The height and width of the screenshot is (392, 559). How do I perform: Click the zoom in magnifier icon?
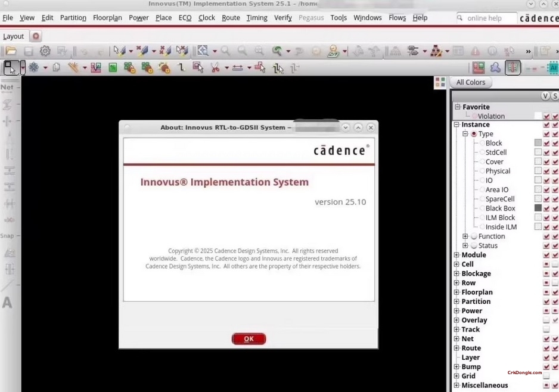pyautogui.click(x=226, y=51)
